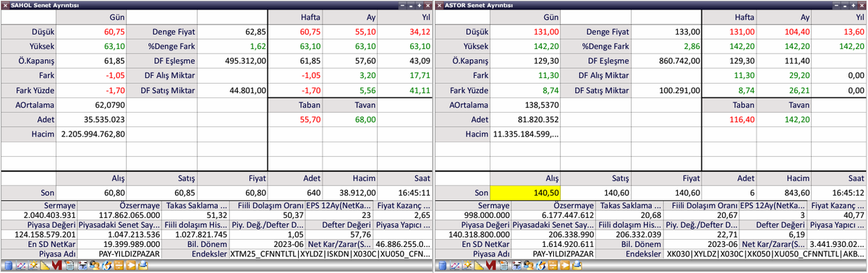Click ASTOR DF Satış Miktar value 100.291,00
868x273 pixels.
(x=680, y=90)
